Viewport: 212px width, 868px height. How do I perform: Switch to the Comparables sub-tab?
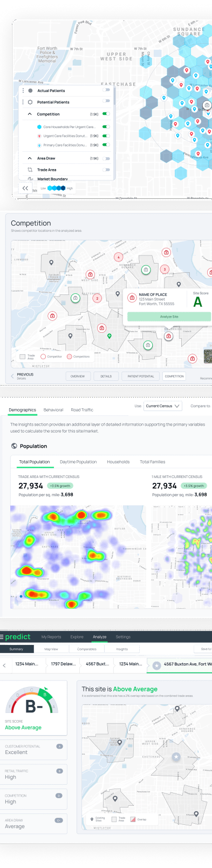point(86,649)
